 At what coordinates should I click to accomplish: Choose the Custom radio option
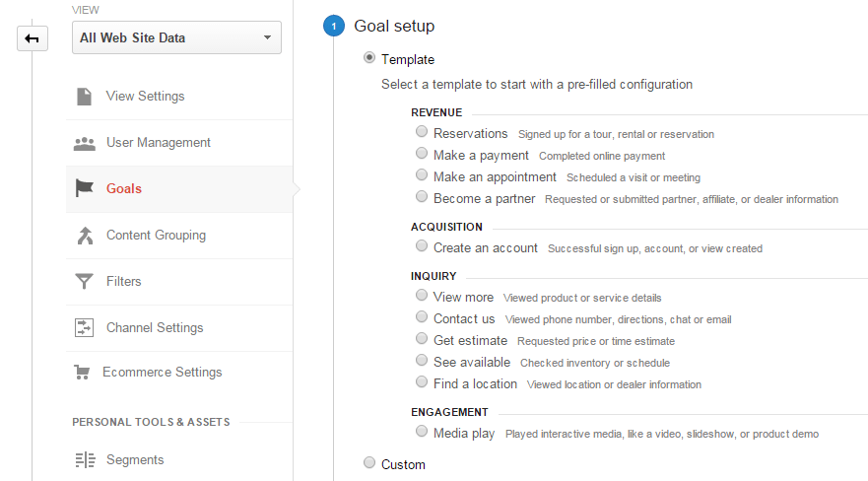(369, 462)
